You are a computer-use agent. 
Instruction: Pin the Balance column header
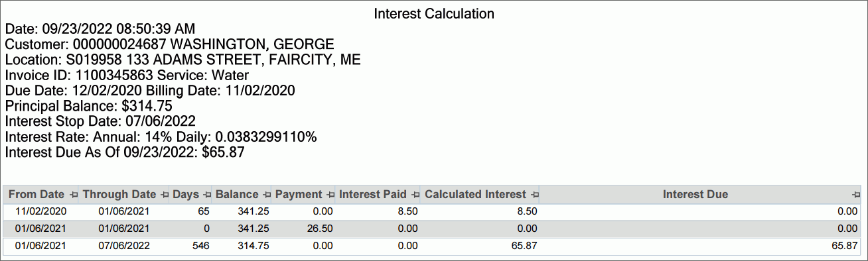click(267, 195)
